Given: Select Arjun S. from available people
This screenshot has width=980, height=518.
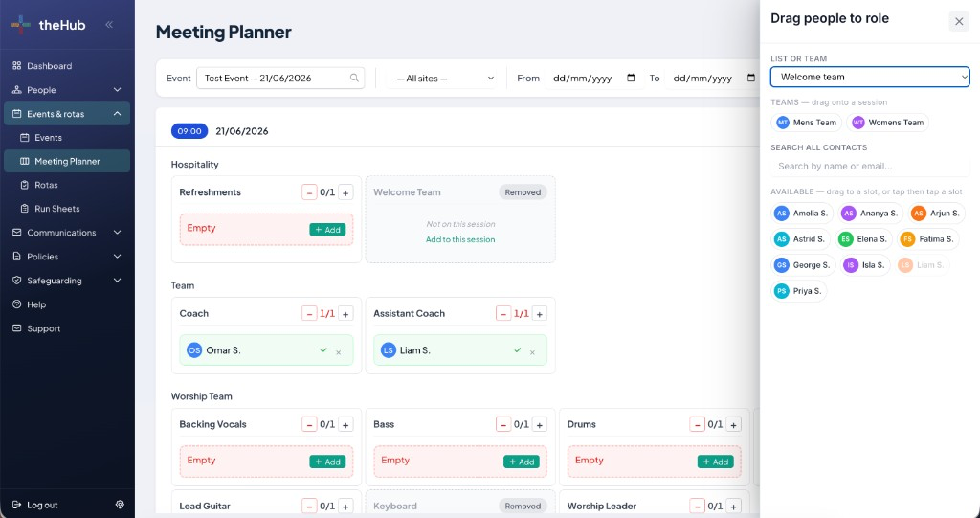Looking at the screenshot, I should [936, 214].
